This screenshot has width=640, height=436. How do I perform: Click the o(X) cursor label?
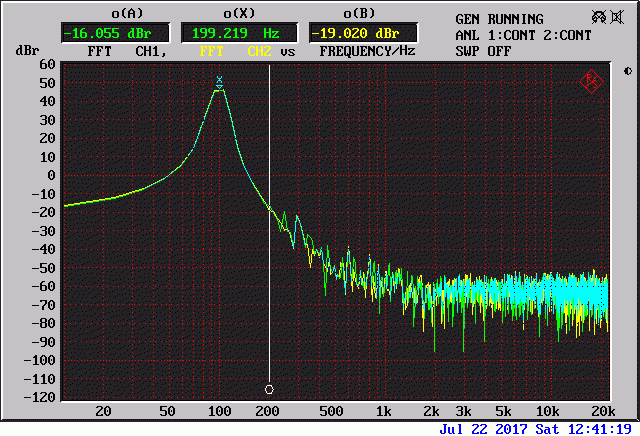239,14
